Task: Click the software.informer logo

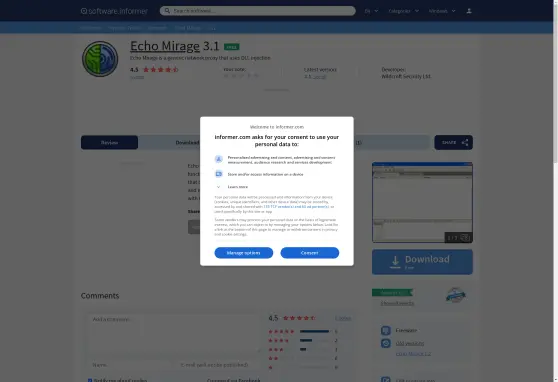Action: (114, 11)
